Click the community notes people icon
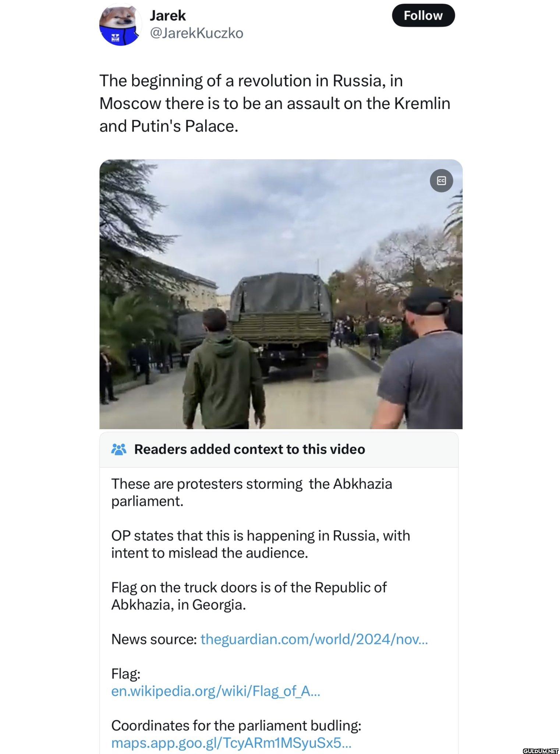This screenshot has height=754, width=560. [119, 449]
